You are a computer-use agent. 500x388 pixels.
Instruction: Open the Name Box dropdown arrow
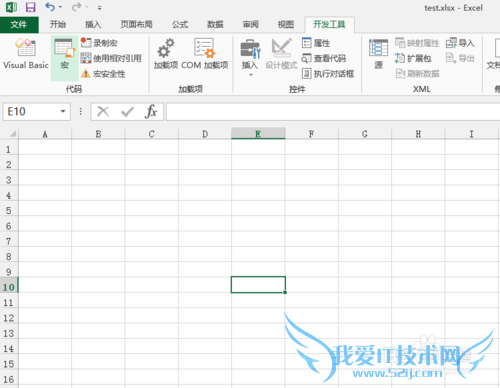click(63, 111)
